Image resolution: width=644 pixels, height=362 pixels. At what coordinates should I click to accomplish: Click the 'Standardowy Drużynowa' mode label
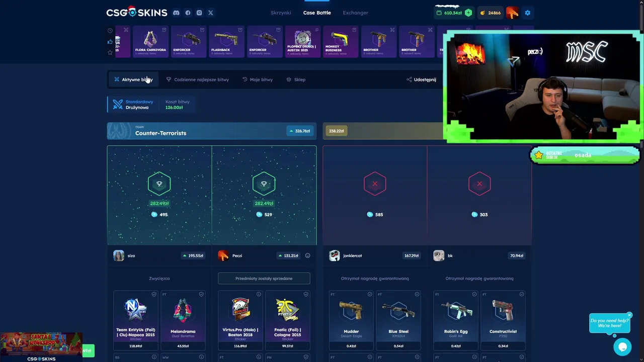point(139,105)
